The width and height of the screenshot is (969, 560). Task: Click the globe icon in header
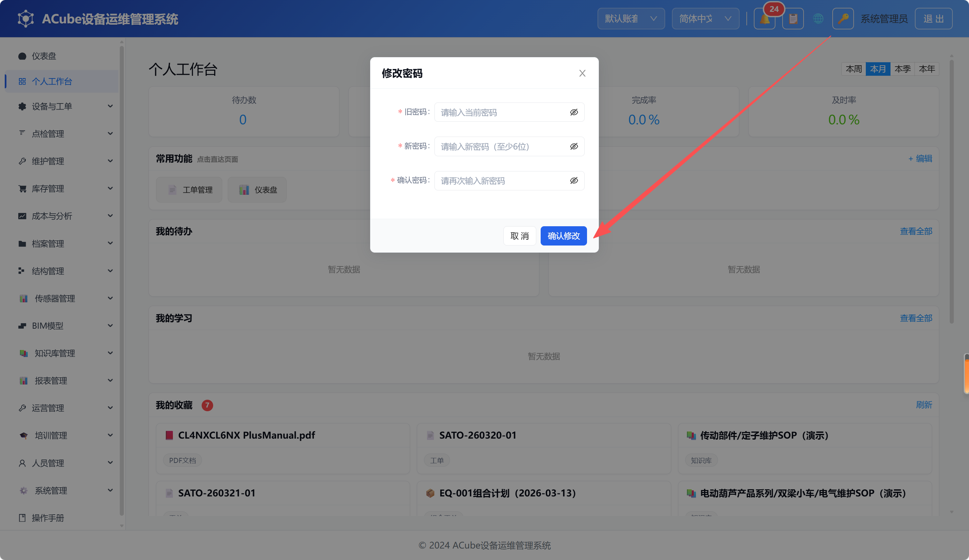[818, 19]
